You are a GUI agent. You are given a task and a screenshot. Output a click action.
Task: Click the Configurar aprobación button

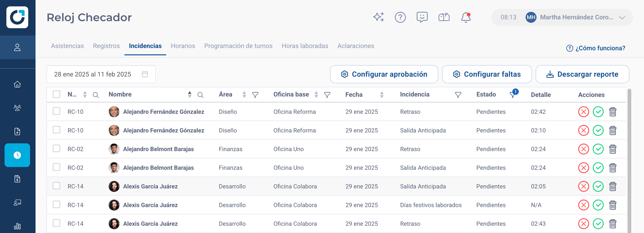coord(384,74)
